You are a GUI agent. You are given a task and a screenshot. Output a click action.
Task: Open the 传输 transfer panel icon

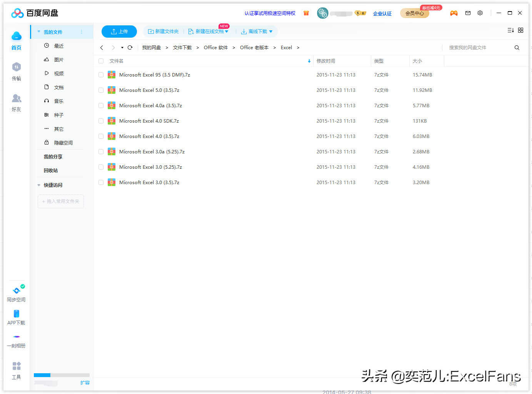(17, 67)
